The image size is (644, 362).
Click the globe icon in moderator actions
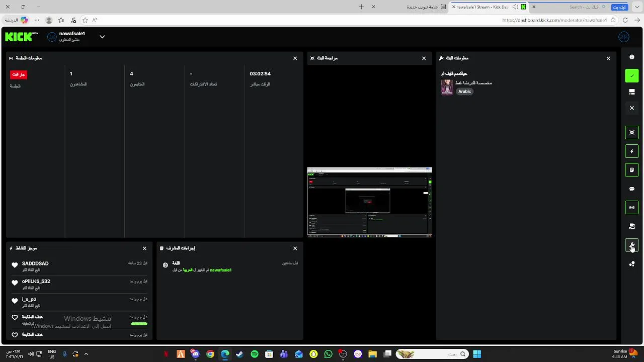click(165, 265)
